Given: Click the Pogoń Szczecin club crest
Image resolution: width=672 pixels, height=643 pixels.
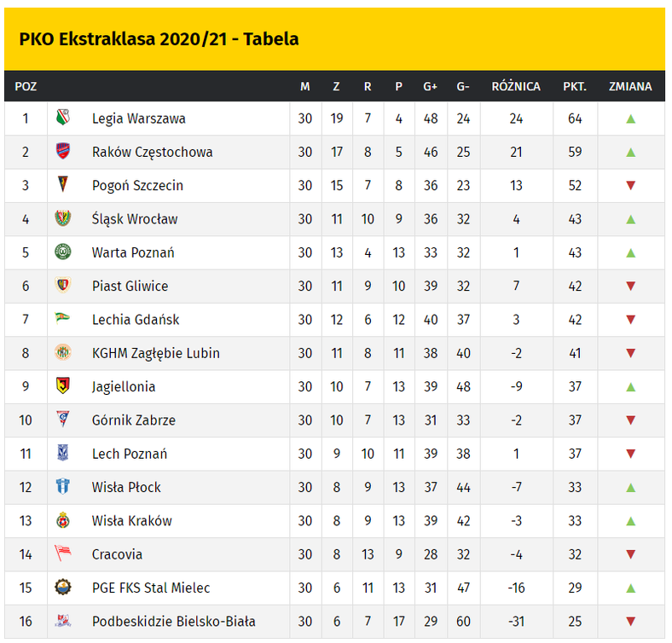Looking at the screenshot, I should tap(62, 185).
